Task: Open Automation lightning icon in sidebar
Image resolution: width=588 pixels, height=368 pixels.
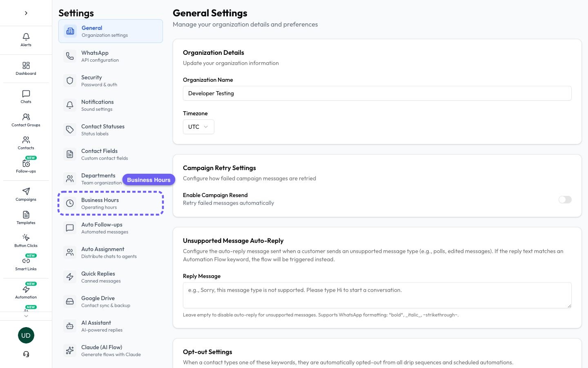Action: 26,289
